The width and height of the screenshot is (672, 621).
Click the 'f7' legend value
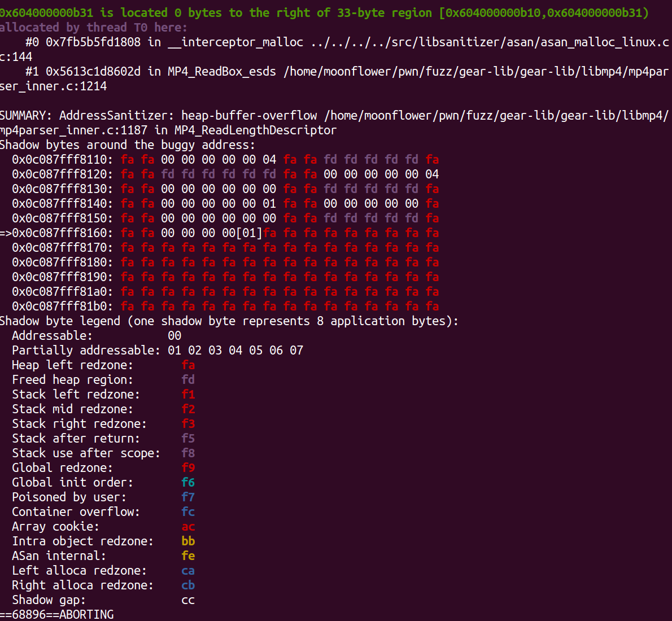click(x=188, y=497)
